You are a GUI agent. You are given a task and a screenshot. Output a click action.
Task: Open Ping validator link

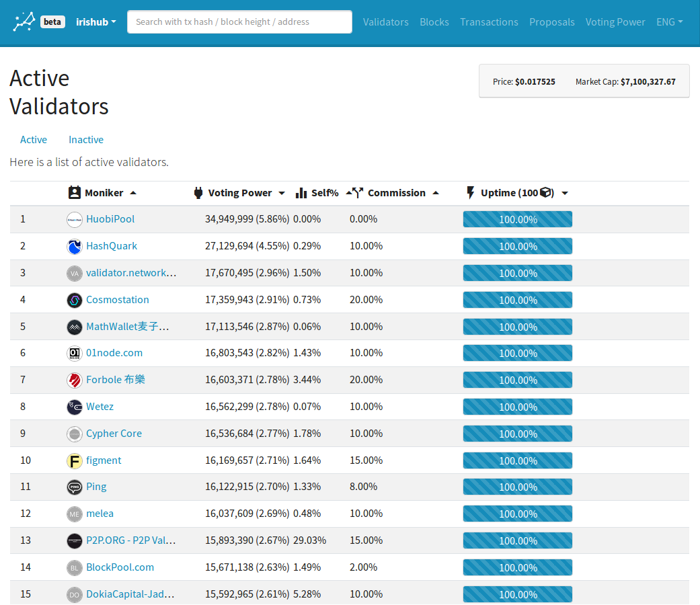click(96, 486)
